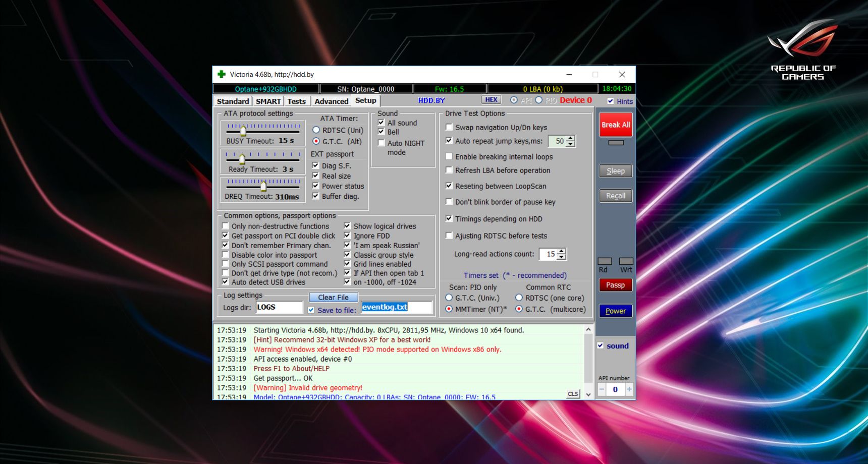Toggle Power status checkbox
This screenshot has width=868, height=464.
pos(315,186)
